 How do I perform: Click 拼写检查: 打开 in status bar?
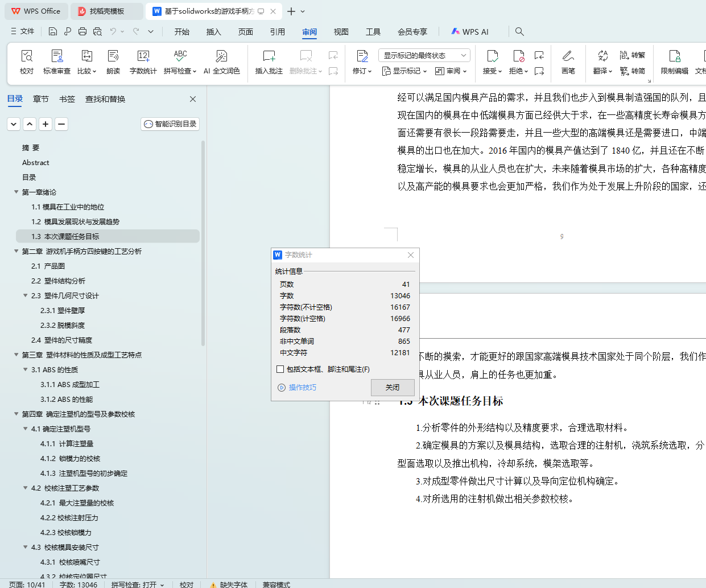(x=137, y=584)
